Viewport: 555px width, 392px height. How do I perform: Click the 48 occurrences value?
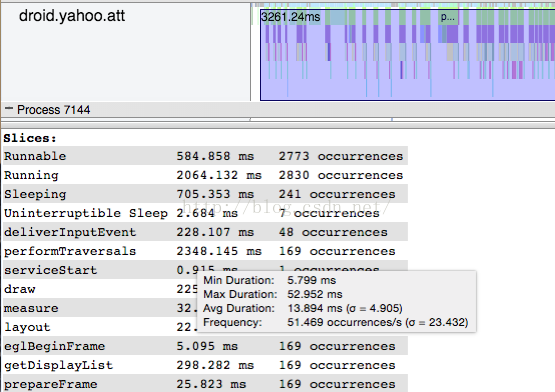point(333,232)
